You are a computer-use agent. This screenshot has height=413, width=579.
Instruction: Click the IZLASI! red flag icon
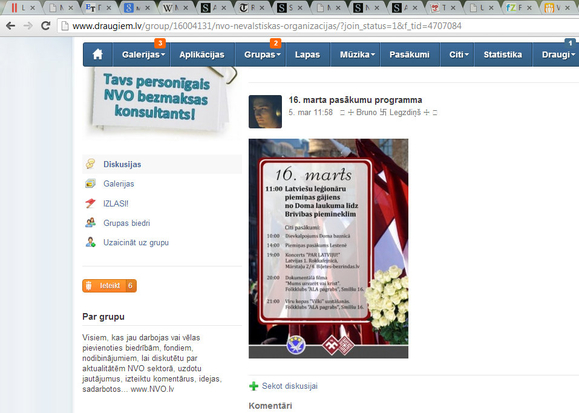pyautogui.click(x=90, y=203)
